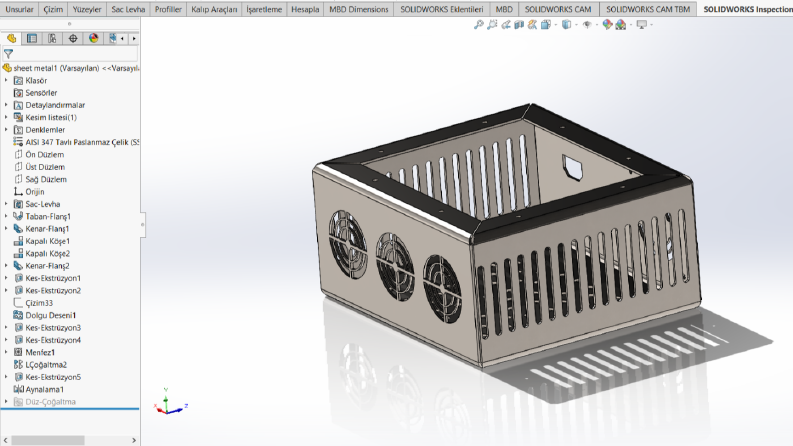Image resolution: width=793 pixels, height=446 pixels.
Task: Expand the Menfez1 feature node
Action: pyautogui.click(x=6, y=352)
